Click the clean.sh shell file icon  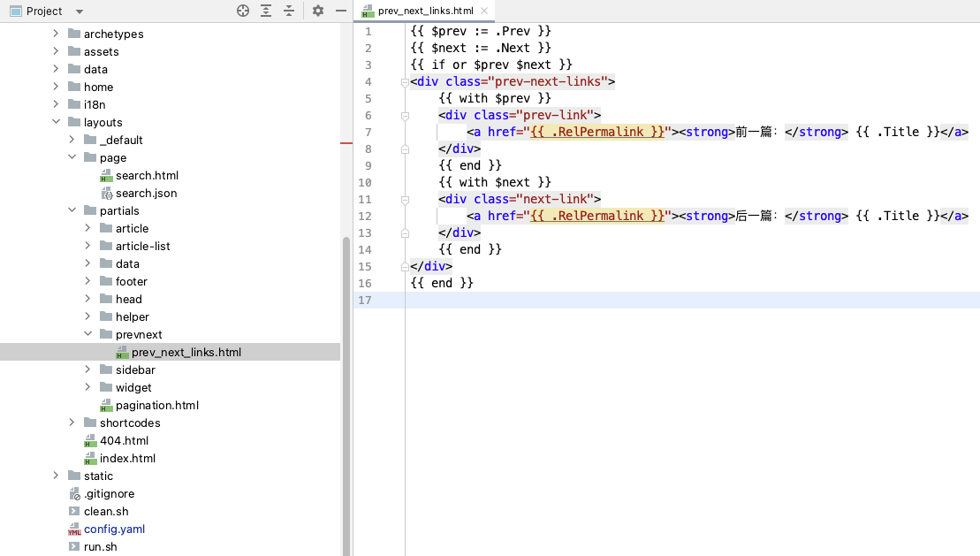click(74, 512)
